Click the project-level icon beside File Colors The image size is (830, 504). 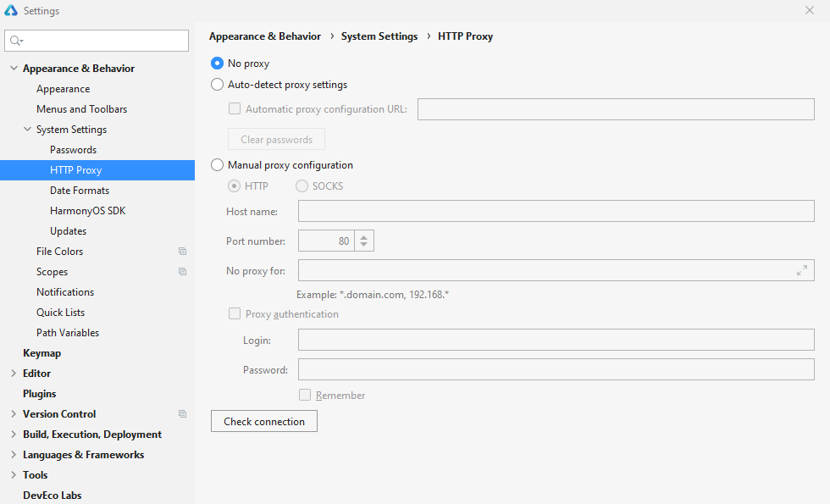point(182,252)
